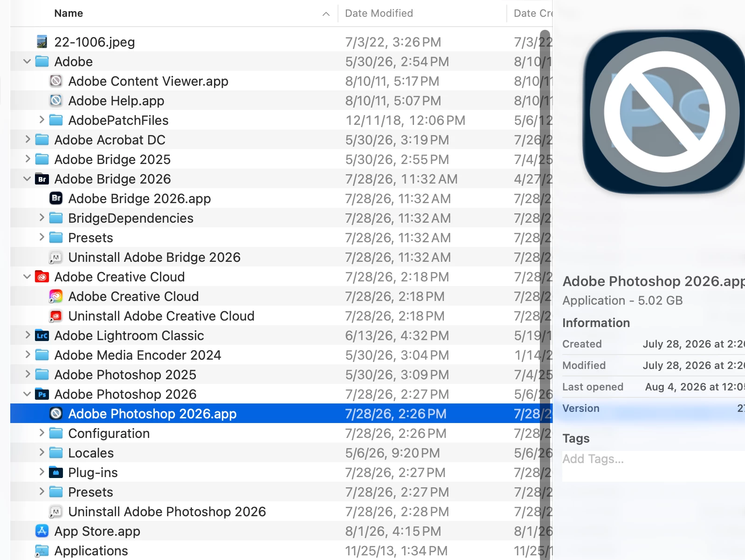Select the Uninstall Adobe Creative Cloud name

click(161, 316)
